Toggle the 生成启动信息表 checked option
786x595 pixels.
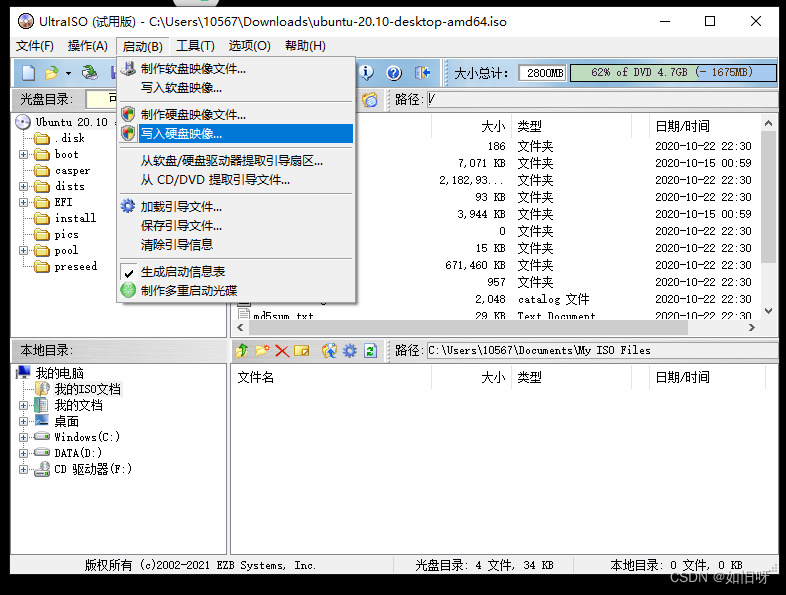(237, 272)
